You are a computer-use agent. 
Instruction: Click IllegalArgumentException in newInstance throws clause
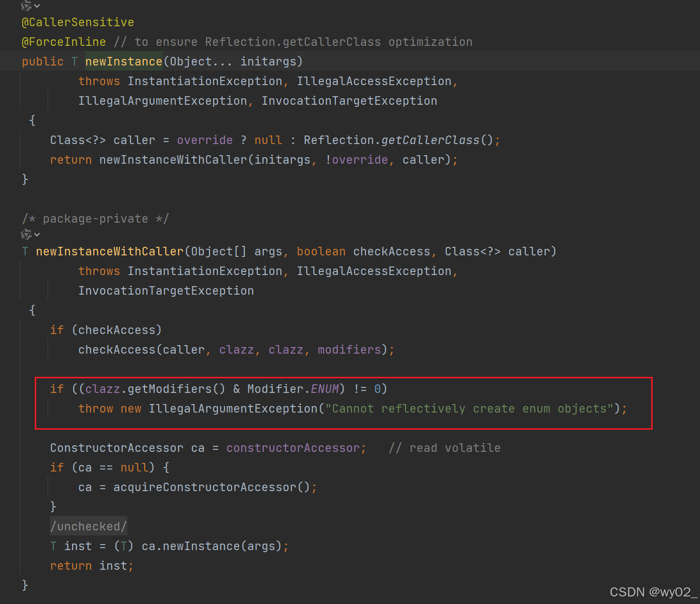tap(163, 101)
